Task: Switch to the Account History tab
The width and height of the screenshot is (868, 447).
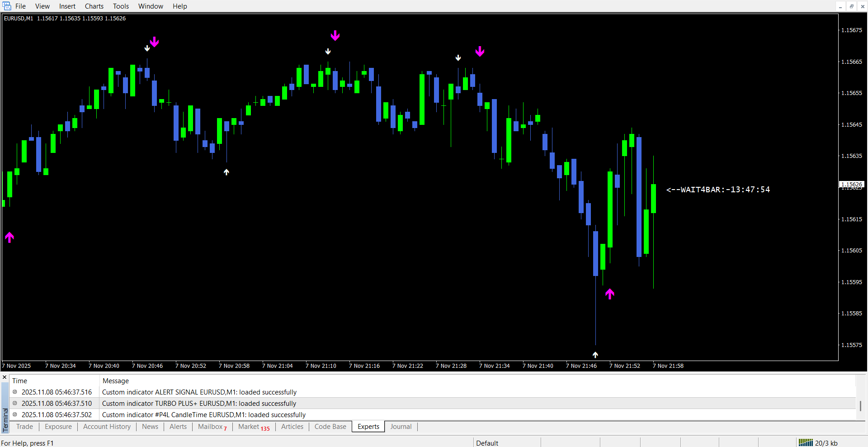Action: [x=107, y=427]
